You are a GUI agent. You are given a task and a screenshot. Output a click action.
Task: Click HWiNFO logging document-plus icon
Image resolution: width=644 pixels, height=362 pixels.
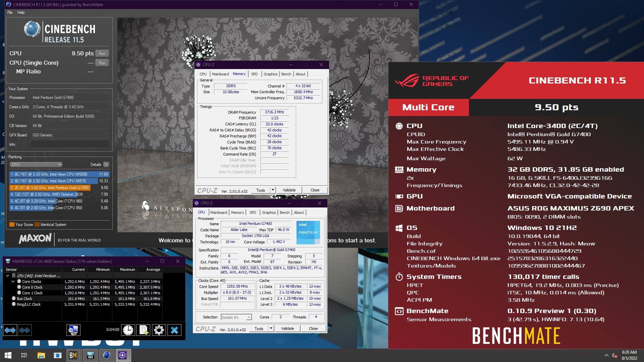(x=144, y=330)
